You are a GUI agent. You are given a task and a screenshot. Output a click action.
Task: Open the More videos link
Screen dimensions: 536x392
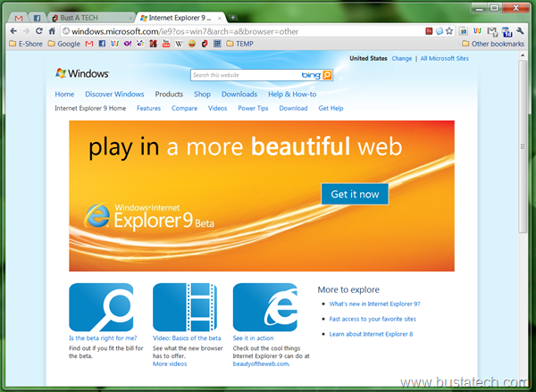[170, 363]
